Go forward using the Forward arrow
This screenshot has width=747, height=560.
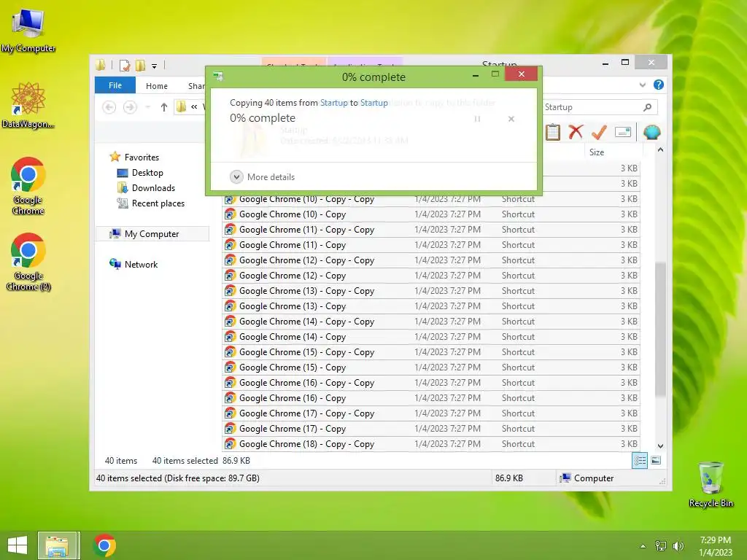tap(130, 107)
